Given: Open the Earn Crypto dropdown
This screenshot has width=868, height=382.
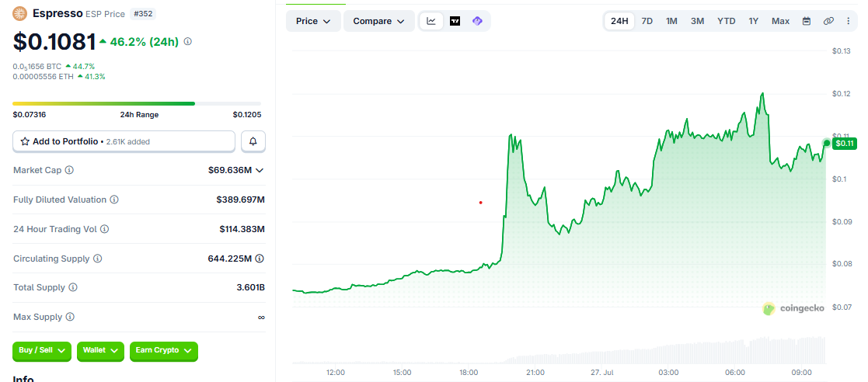Looking at the screenshot, I should click(x=163, y=350).
